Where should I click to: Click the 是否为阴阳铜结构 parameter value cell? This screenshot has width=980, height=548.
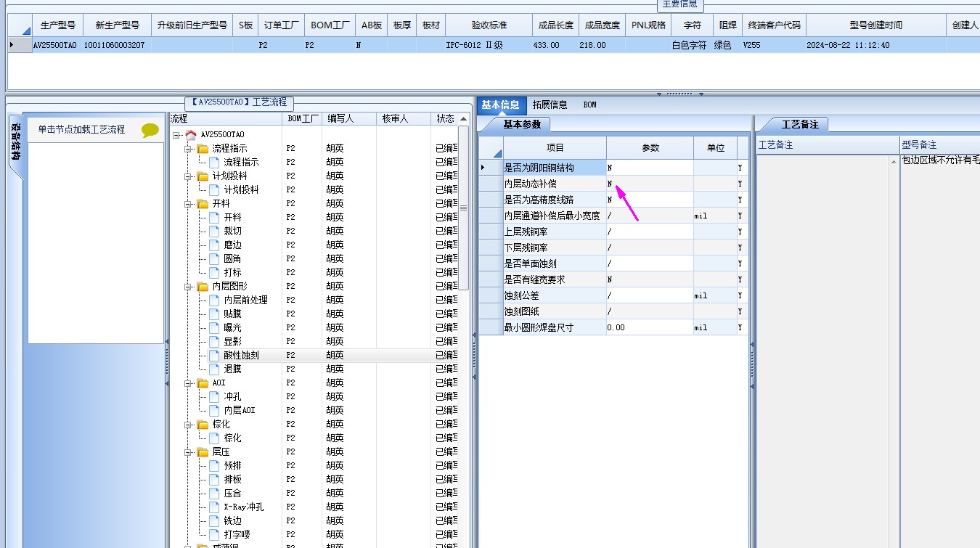(x=650, y=168)
